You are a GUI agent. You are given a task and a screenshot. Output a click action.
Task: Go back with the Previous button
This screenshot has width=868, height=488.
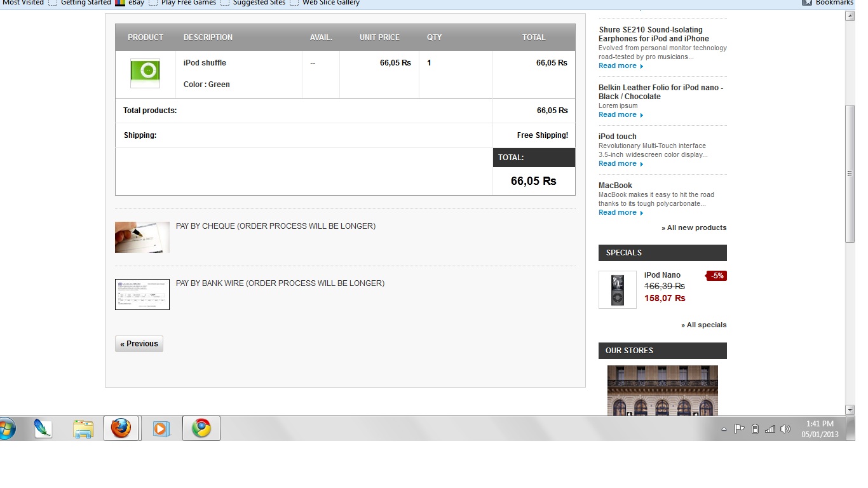[x=139, y=344]
